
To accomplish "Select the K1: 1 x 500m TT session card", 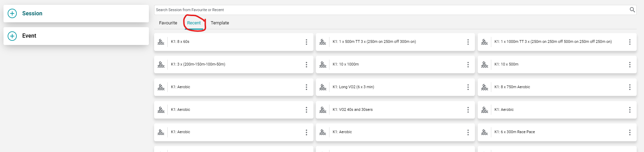I will tap(395, 42).
